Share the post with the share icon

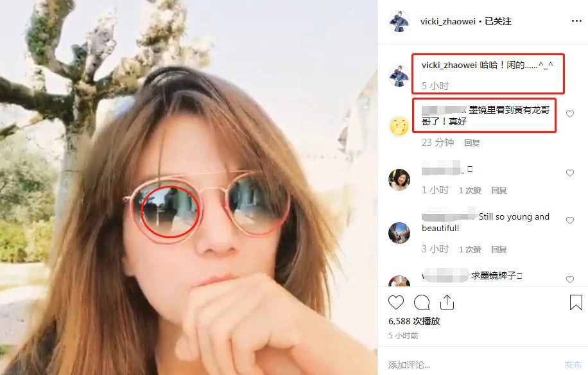(x=447, y=302)
